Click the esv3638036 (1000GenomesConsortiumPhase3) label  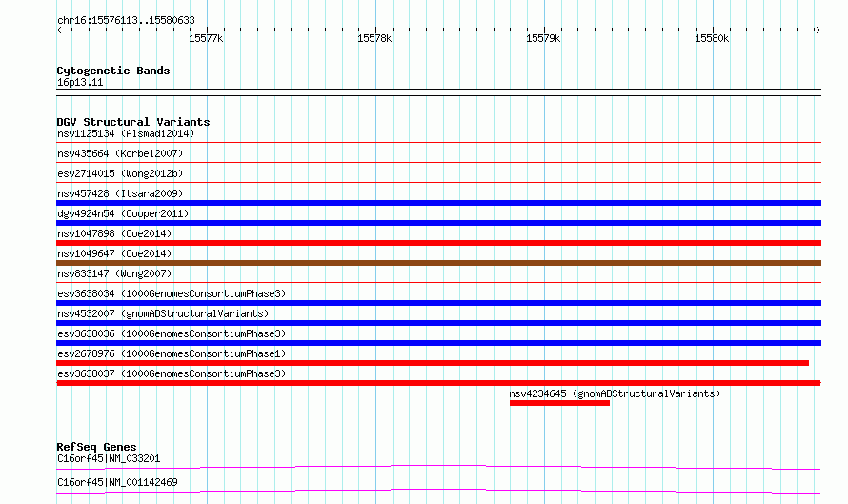pyautogui.click(x=172, y=333)
